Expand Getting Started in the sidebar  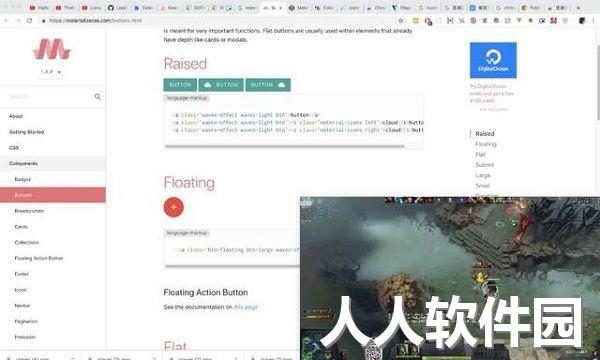52,132
